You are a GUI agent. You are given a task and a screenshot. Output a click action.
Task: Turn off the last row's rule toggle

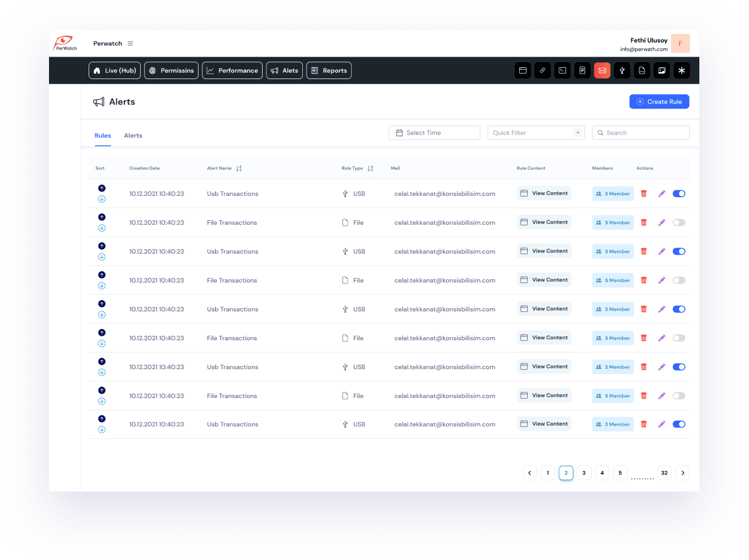click(x=679, y=424)
